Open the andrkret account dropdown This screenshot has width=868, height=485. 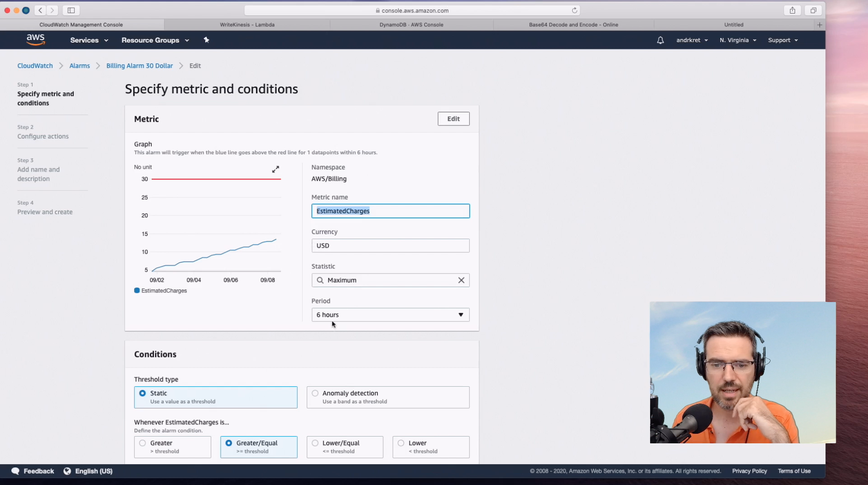[x=692, y=40]
